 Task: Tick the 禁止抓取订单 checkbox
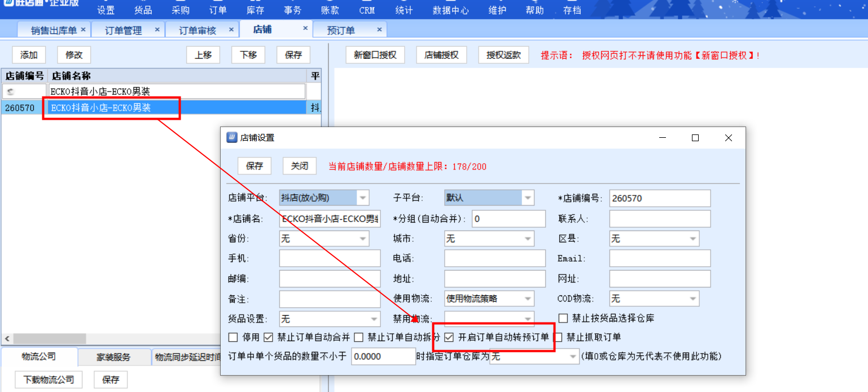pos(559,337)
